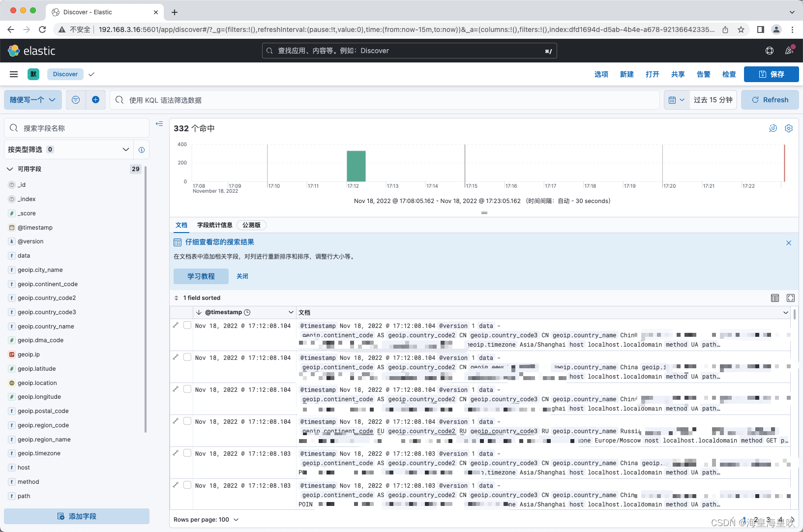Select checkbox of first document row
The width and height of the screenshot is (803, 532).
click(x=187, y=325)
